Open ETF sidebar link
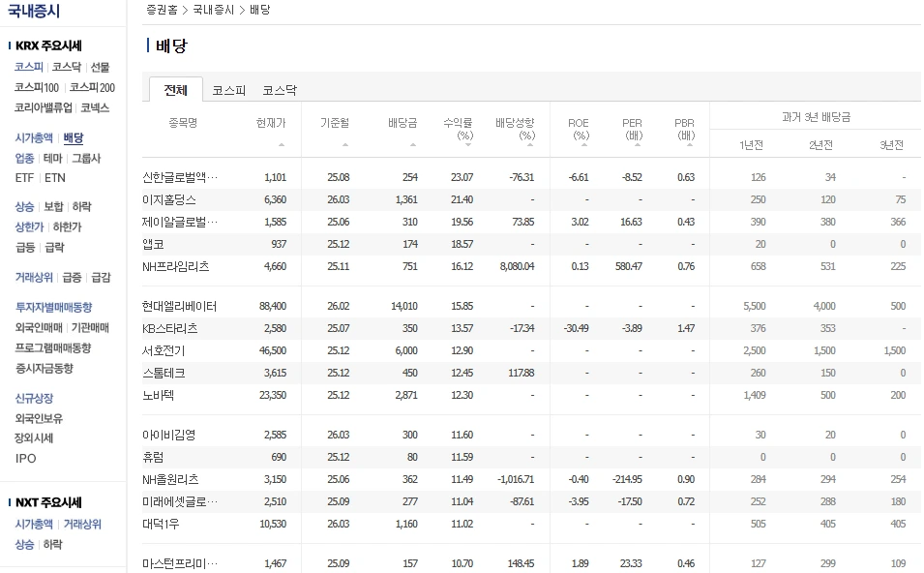Screen dimensions: 924x573 (25, 177)
